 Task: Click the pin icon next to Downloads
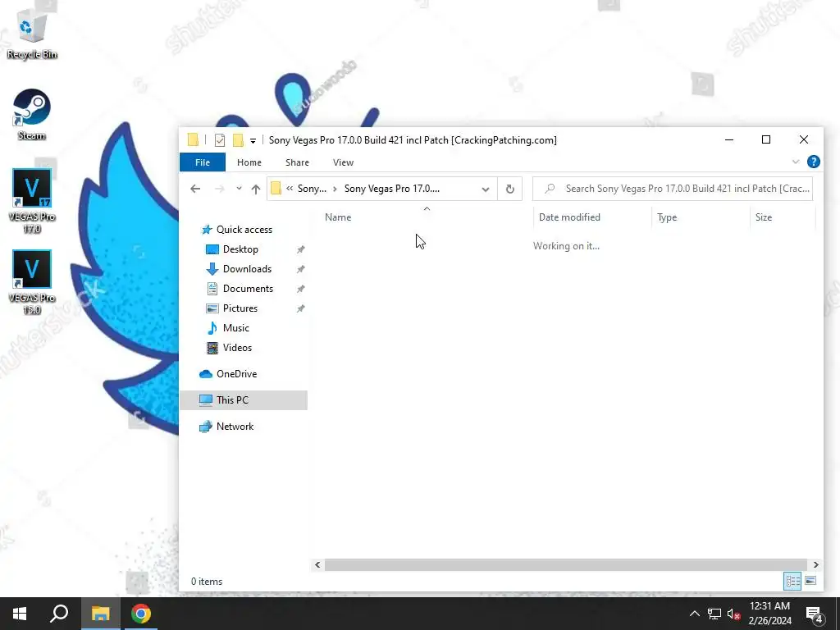(300, 269)
